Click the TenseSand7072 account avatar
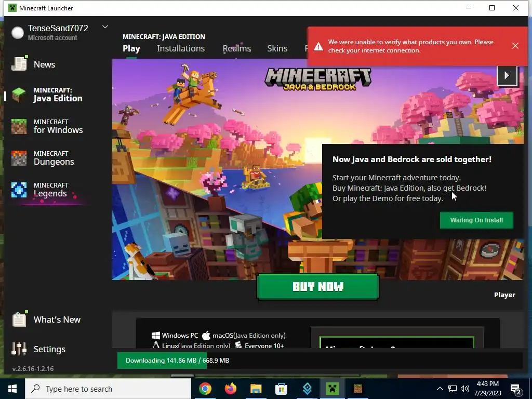Viewport: 532px width, 399px height. [18, 33]
